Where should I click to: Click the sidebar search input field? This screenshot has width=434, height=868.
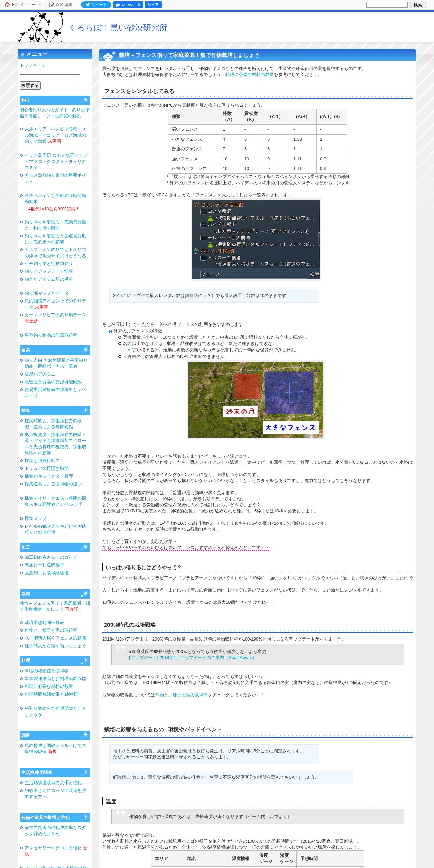coord(50,78)
